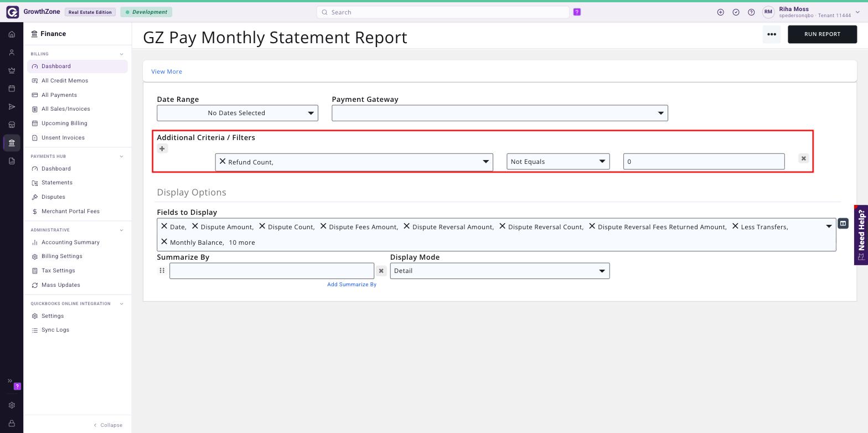Collapse the Billing sidebar section

click(121, 54)
